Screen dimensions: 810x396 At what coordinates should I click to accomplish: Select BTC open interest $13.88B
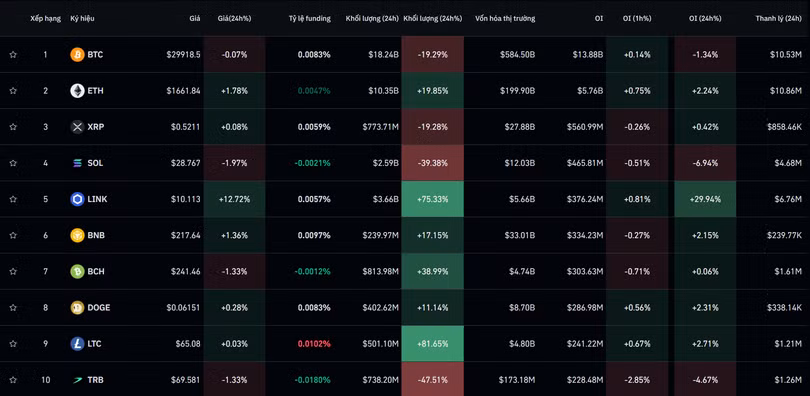pos(588,55)
